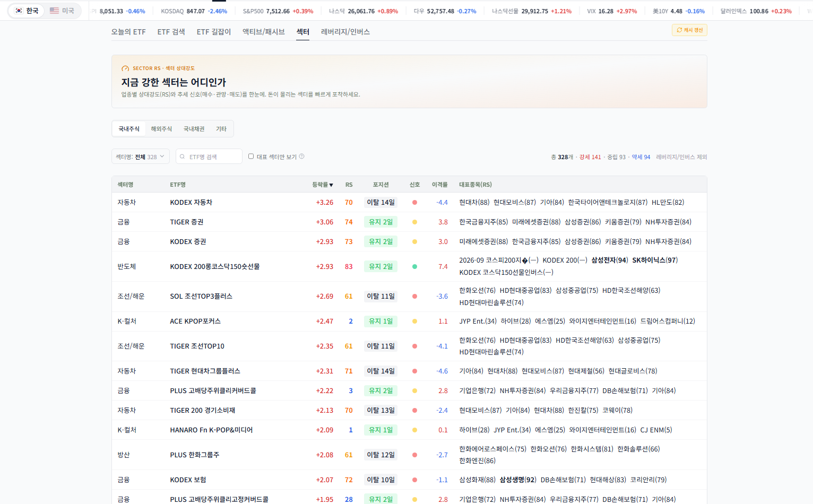Sort by the 등락률 column header
813x504 pixels.
point(323,185)
